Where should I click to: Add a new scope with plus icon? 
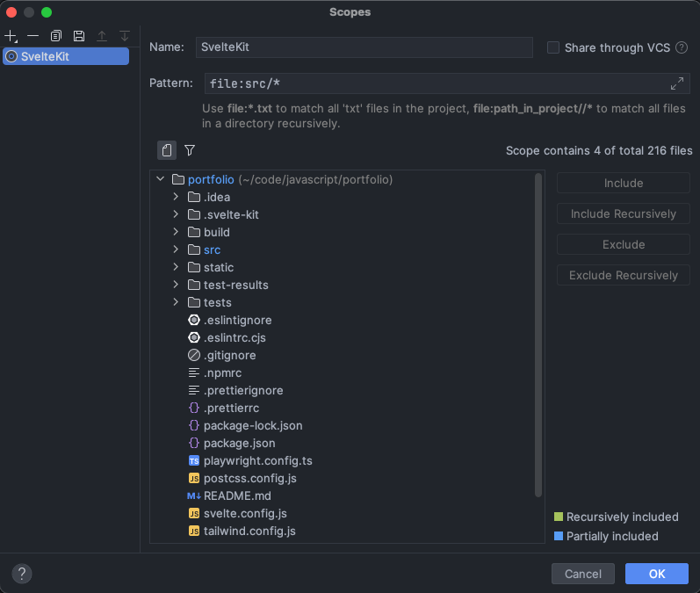tap(11, 36)
